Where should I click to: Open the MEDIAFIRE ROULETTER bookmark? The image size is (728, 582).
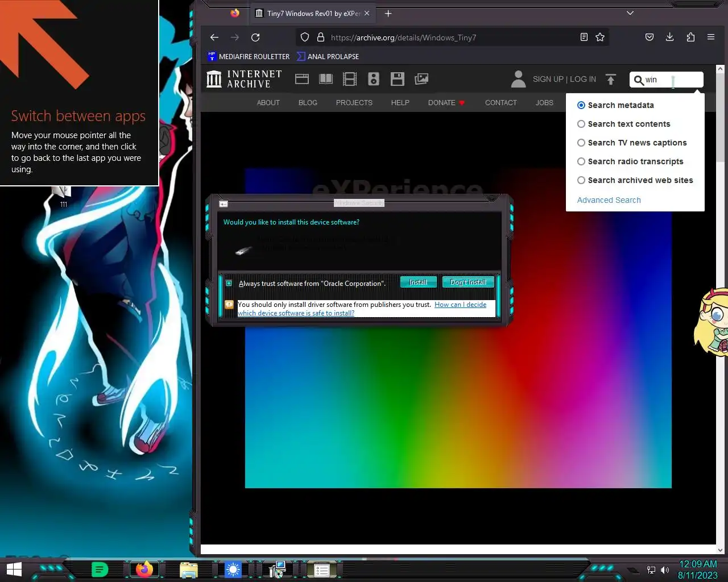[249, 56]
